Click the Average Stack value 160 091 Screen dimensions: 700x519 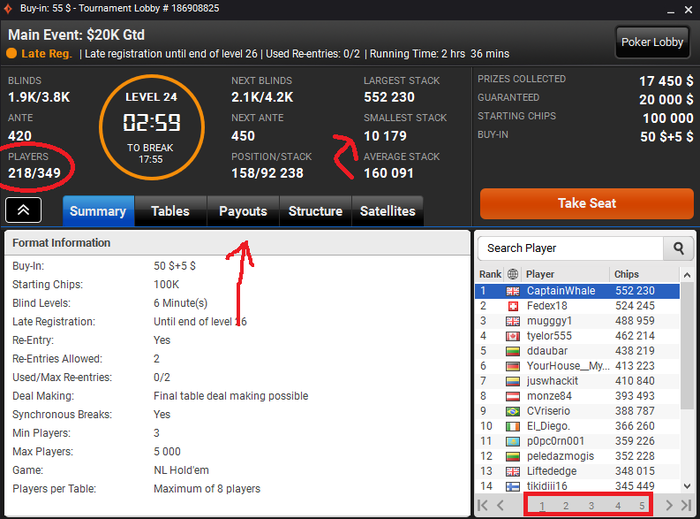click(388, 173)
